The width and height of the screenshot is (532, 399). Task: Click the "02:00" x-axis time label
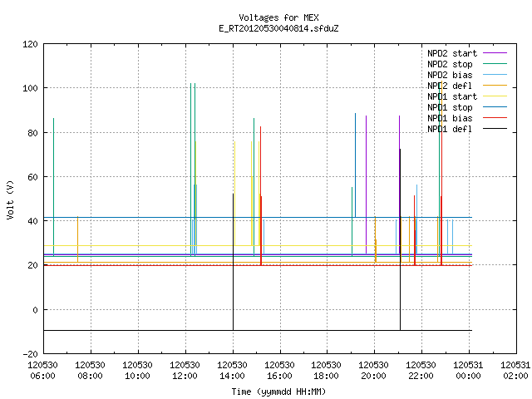click(515, 377)
